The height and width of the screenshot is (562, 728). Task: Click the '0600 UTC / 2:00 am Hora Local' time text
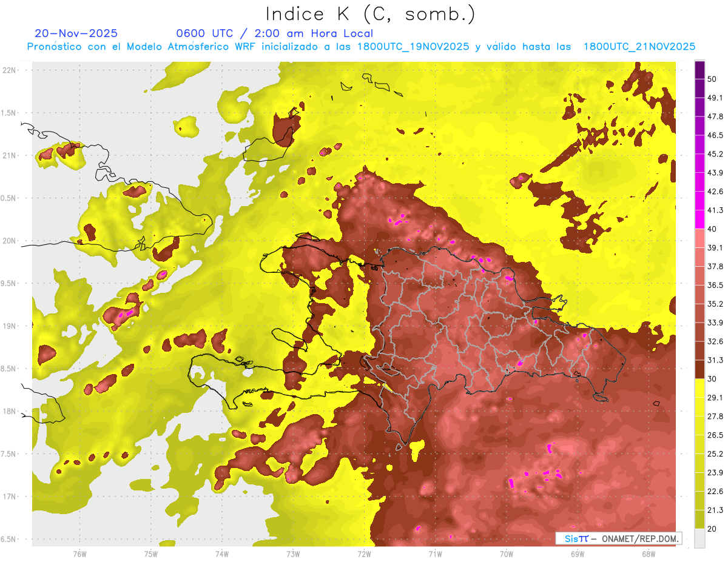click(x=274, y=33)
